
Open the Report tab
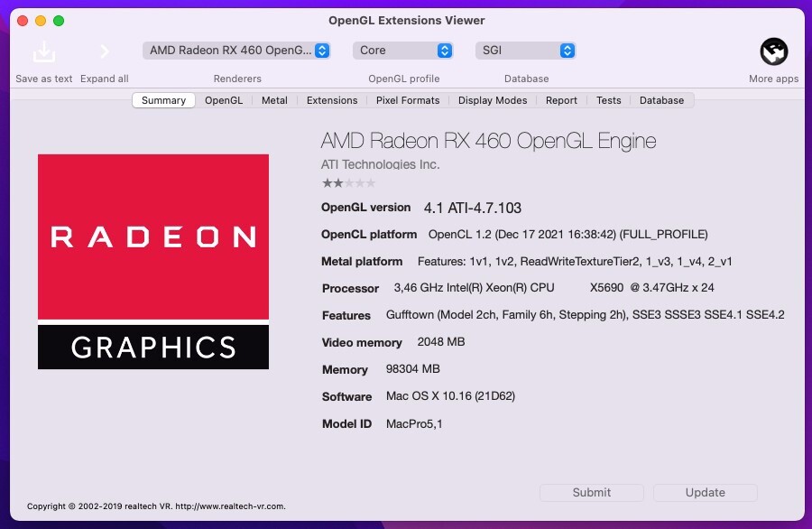[x=561, y=100]
